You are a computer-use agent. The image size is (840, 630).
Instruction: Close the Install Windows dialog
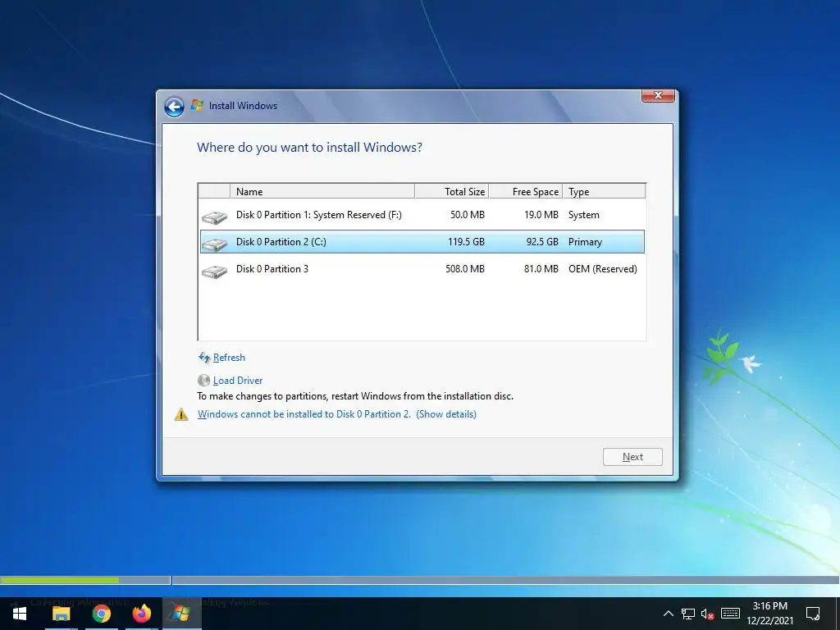658,95
